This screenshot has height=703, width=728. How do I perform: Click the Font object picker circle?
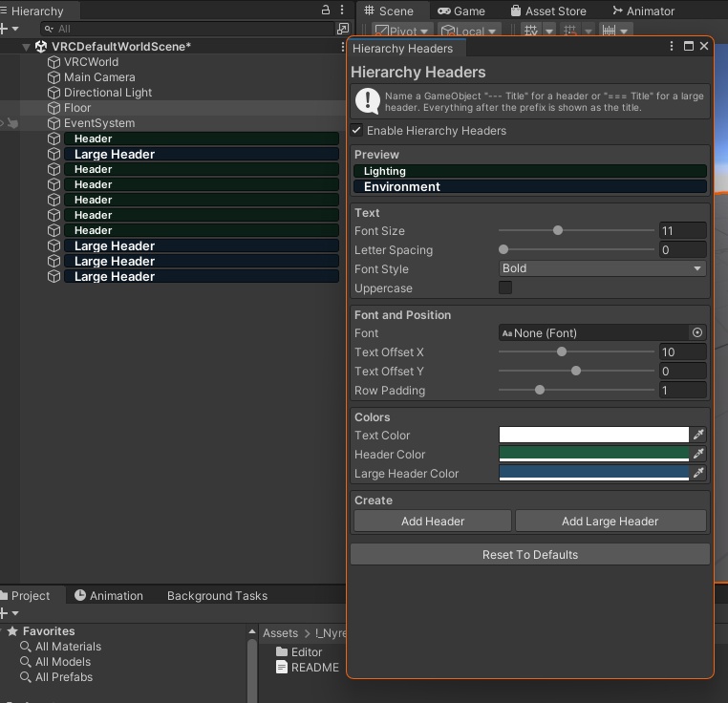[696, 332]
